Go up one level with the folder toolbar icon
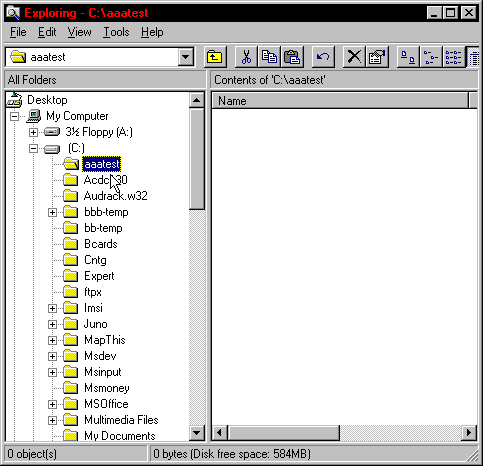The height and width of the screenshot is (466, 483). tap(215, 57)
